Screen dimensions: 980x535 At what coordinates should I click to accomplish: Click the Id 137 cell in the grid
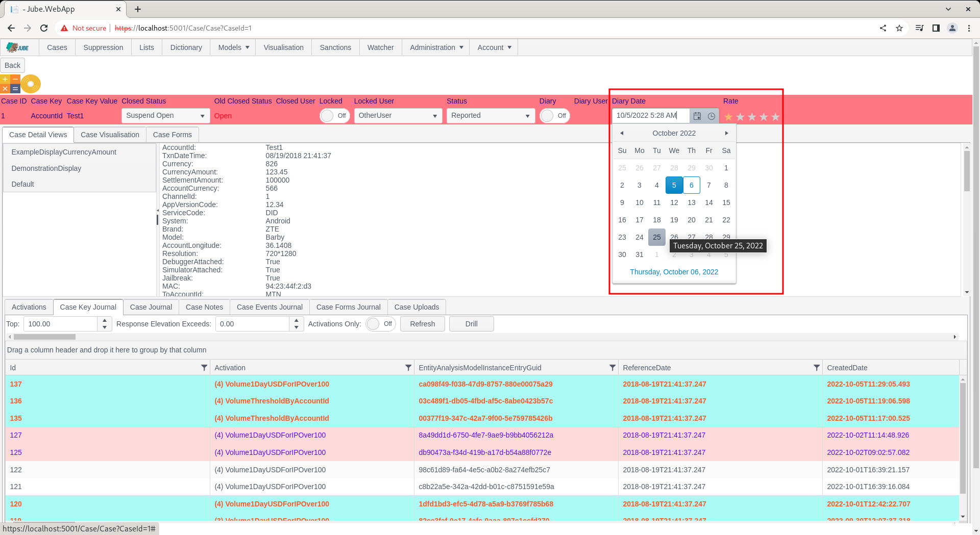[108, 384]
